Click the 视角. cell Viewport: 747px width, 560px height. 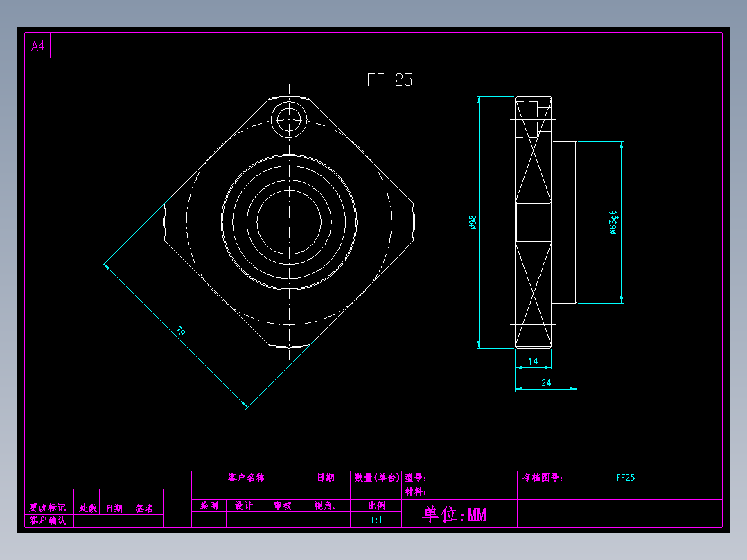tap(324, 506)
